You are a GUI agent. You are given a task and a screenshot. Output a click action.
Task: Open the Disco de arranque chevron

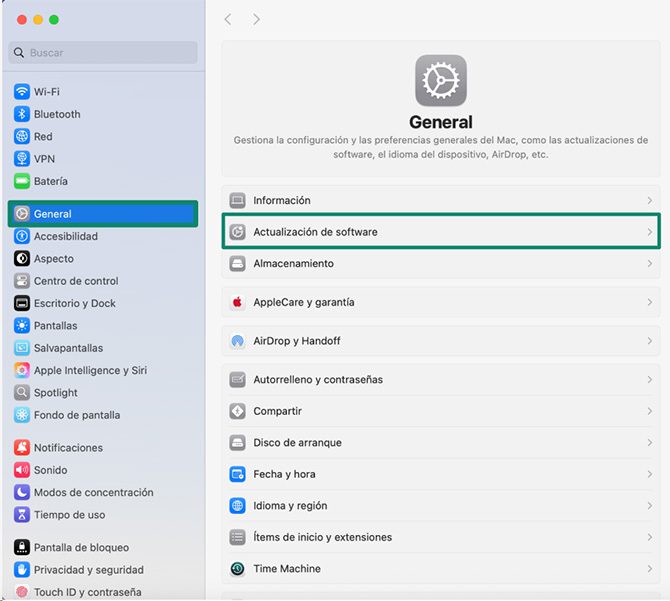pyautogui.click(x=649, y=443)
